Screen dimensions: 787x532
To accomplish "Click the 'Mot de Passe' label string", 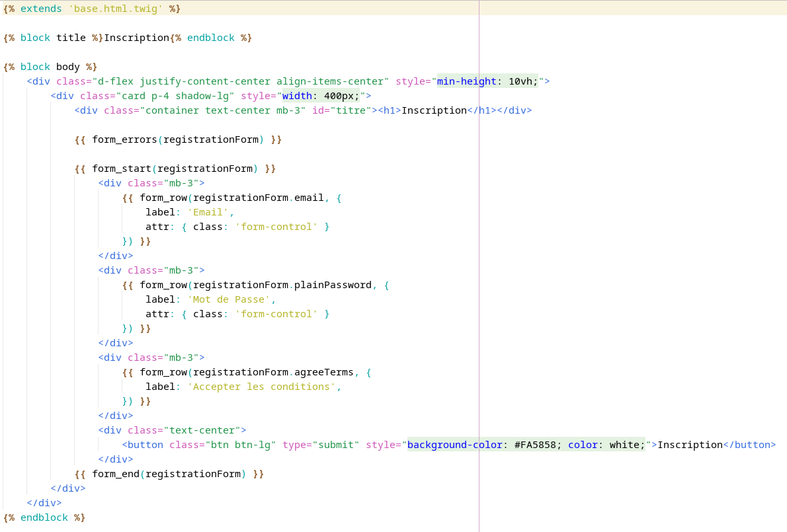I will pyautogui.click(x=229, y=299).
